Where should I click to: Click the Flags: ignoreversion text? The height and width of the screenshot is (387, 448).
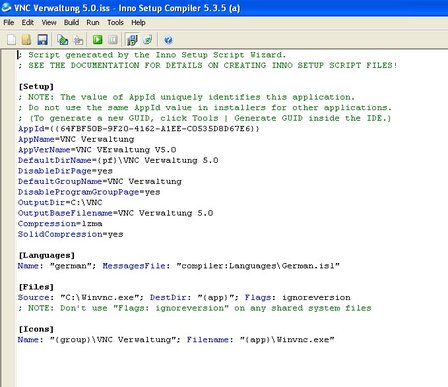298,298
